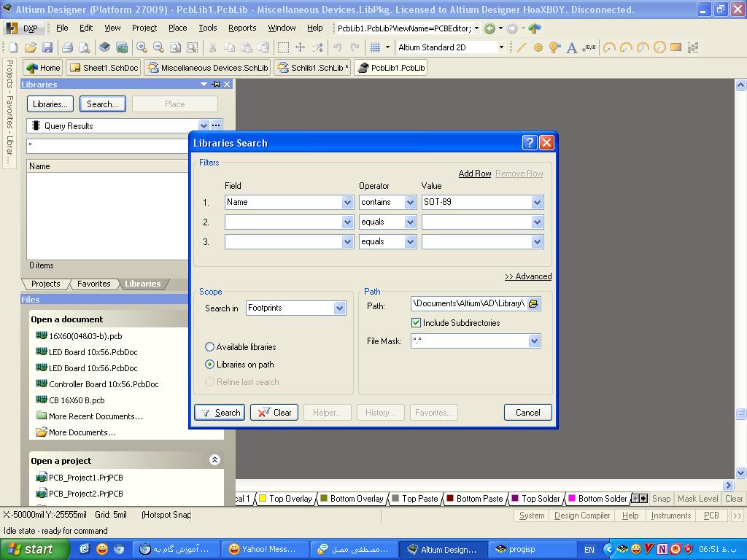747x560 pixels.
Task: Click the save diskette icon
Action: coord(47,47)
